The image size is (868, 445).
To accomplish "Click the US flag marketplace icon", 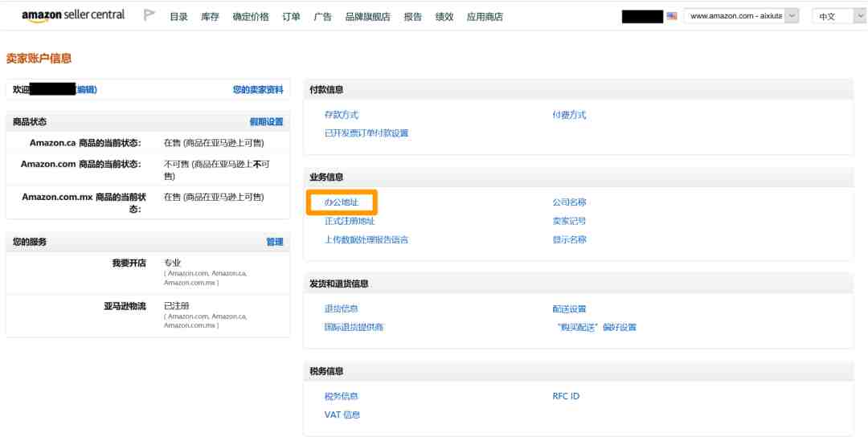I will [x=672, y=16].
